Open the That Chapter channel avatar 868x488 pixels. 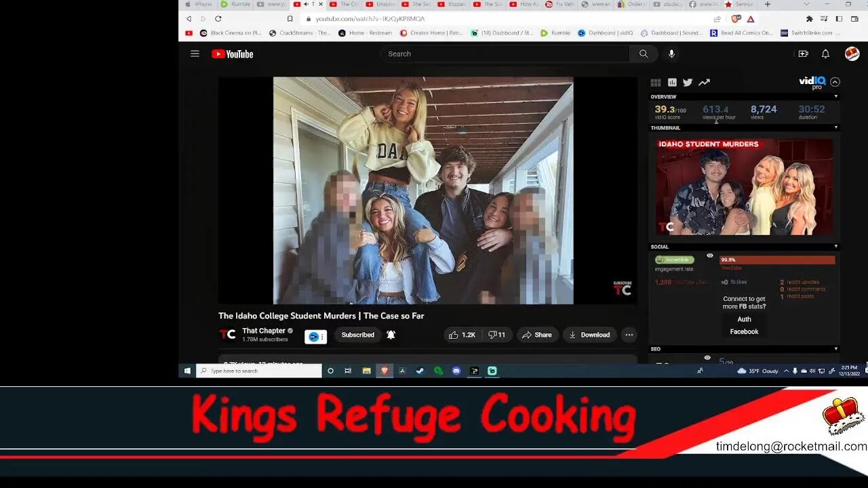(227, 334)
